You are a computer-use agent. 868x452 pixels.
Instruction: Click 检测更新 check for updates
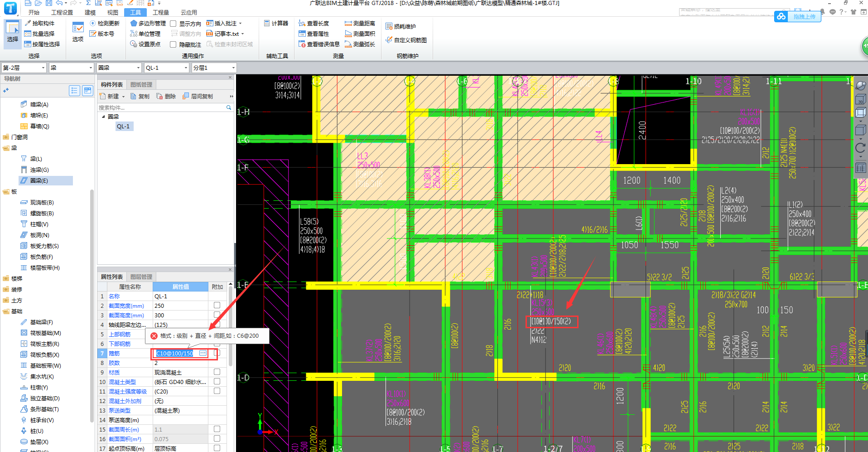point(105,23)
